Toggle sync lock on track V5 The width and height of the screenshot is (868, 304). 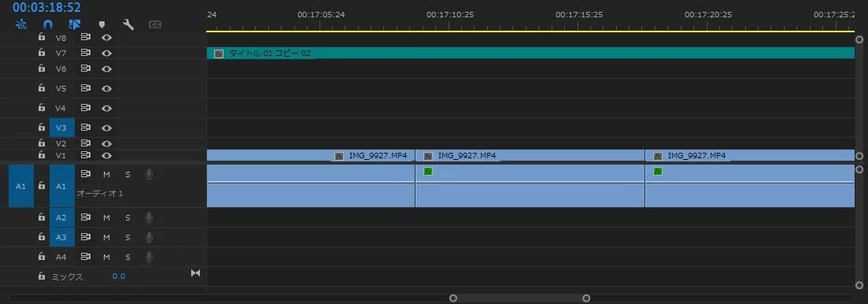(x=86, y=88)
